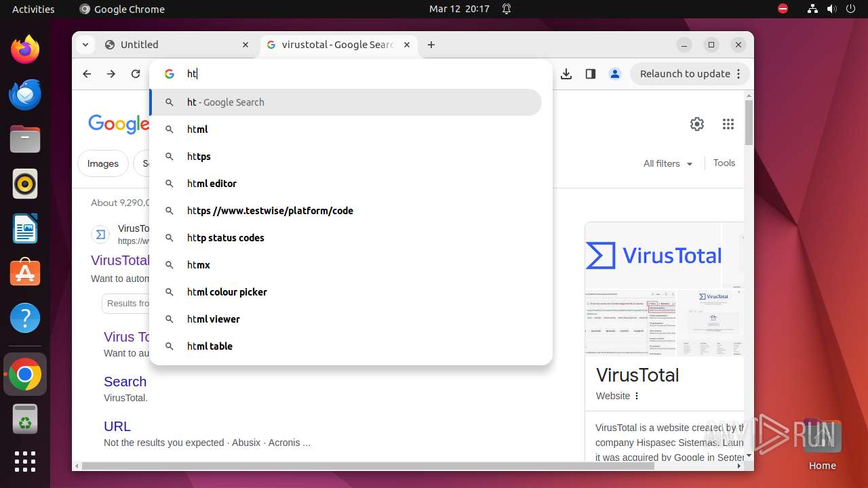Select 'http status codes' suggestion
This screenshot has height=488, width=868.
[346, 238]
